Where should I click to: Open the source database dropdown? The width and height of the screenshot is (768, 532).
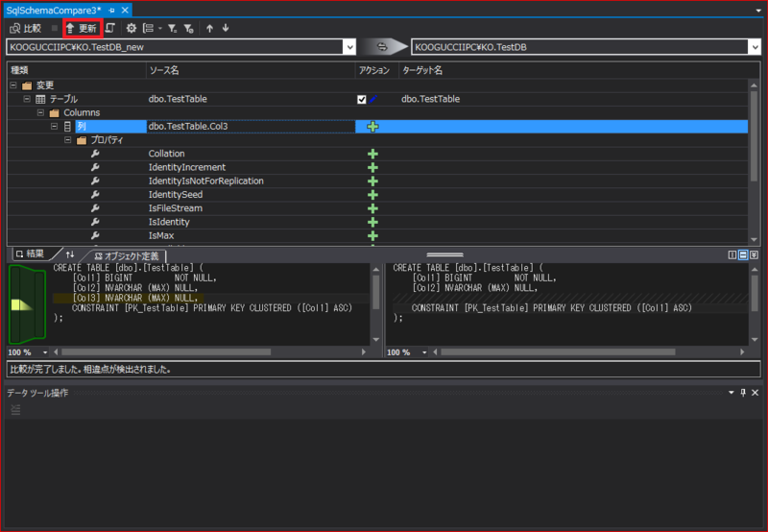348,46
